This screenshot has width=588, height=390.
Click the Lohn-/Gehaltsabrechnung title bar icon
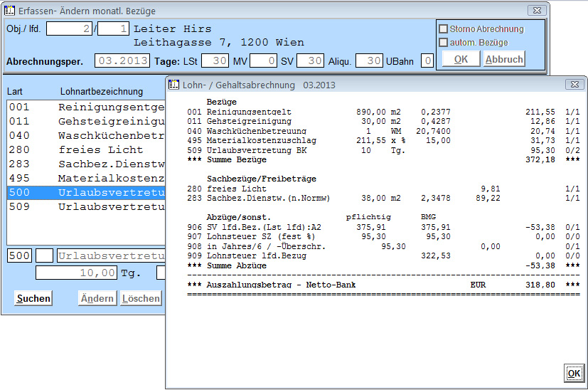pos(173,85)
